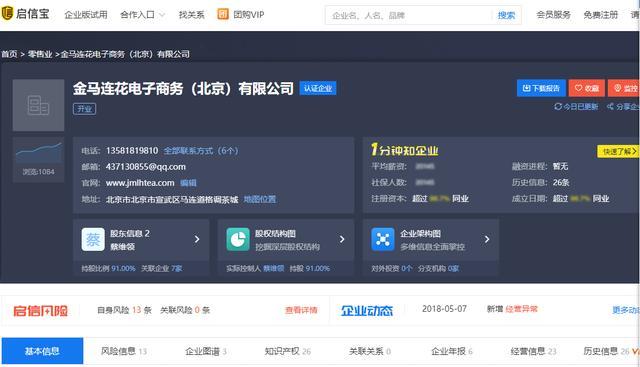Switch to the 历史信息 tab
Image resolution: width=640 pixels, height=367 pixels.
607,351
